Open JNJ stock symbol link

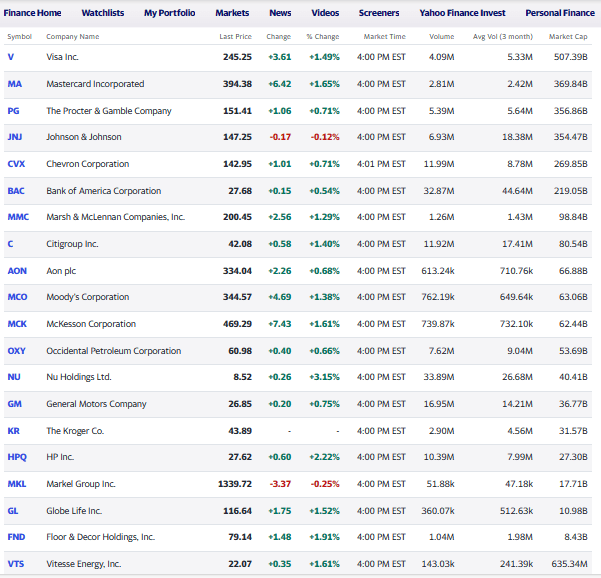(x=15, y=137)
